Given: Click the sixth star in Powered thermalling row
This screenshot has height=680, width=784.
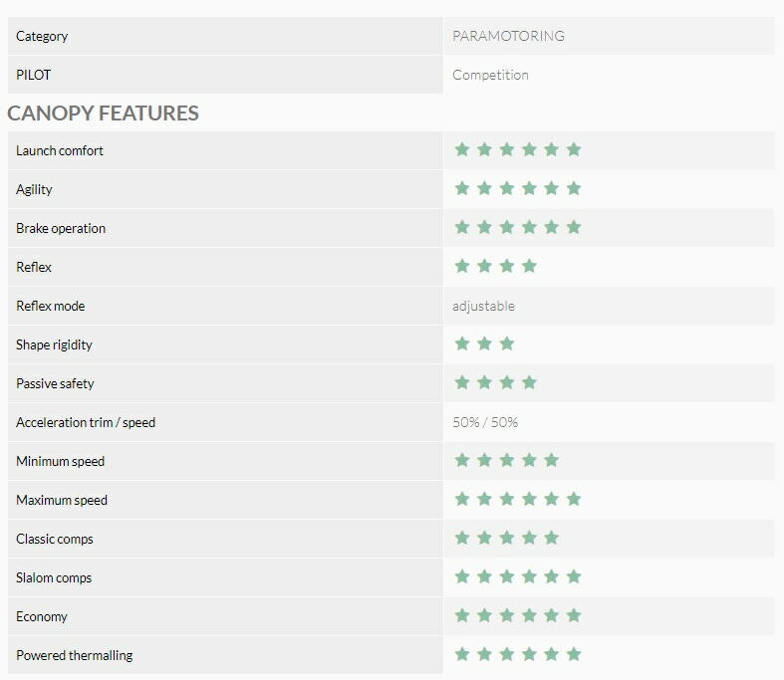Looking at the screenshot, I should tap(574, 654).
